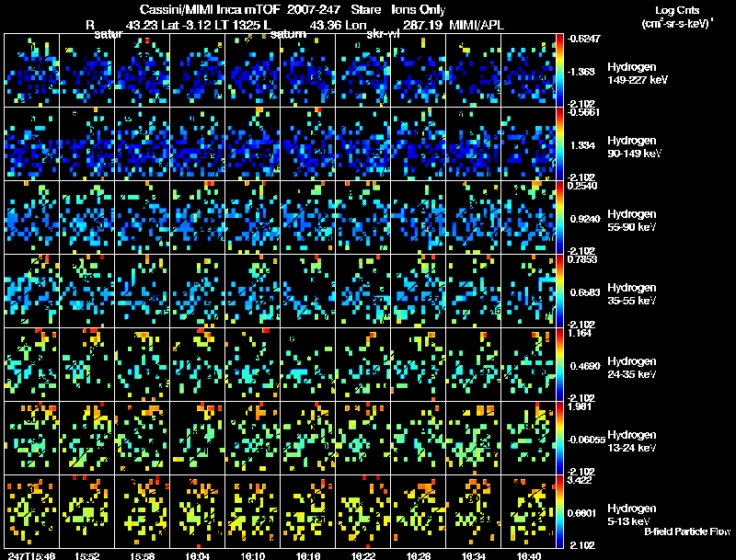Click the '-0.6247' top color bar value

point(583,39)
